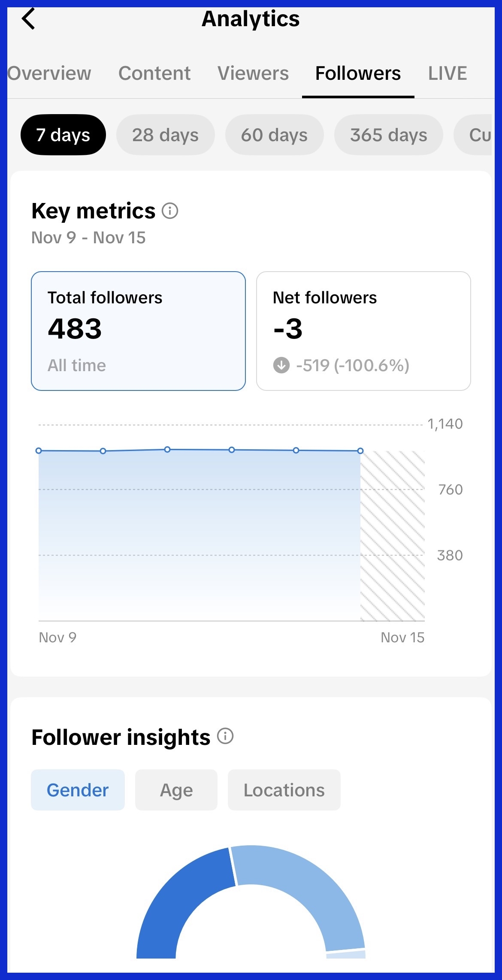
Task: Select the Total followers metric card
Action: (138, 330)
